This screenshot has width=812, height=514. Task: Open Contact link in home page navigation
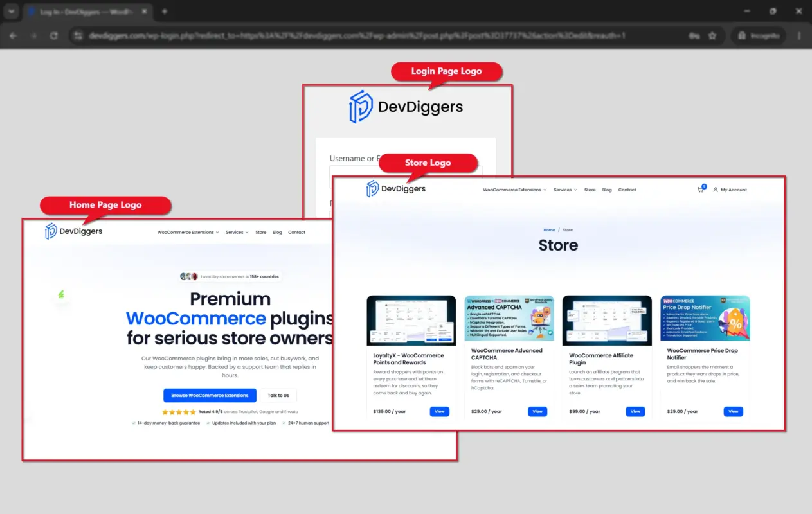(x=297, y=232)
